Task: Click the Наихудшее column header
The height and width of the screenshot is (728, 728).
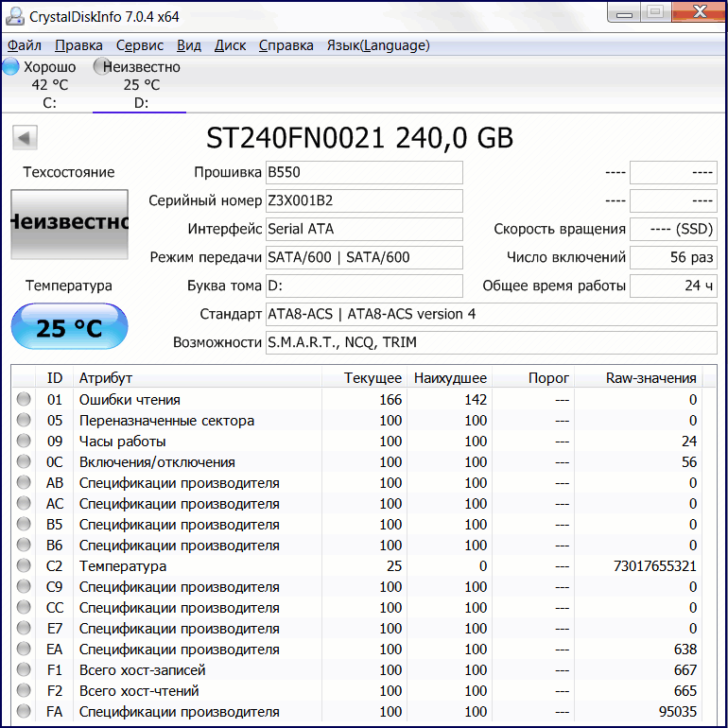Action: click(449, 378)
